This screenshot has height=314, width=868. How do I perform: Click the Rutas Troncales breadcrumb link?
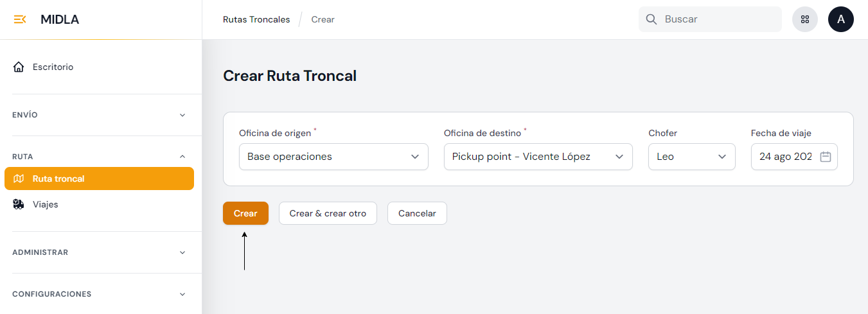pos(256,19)
